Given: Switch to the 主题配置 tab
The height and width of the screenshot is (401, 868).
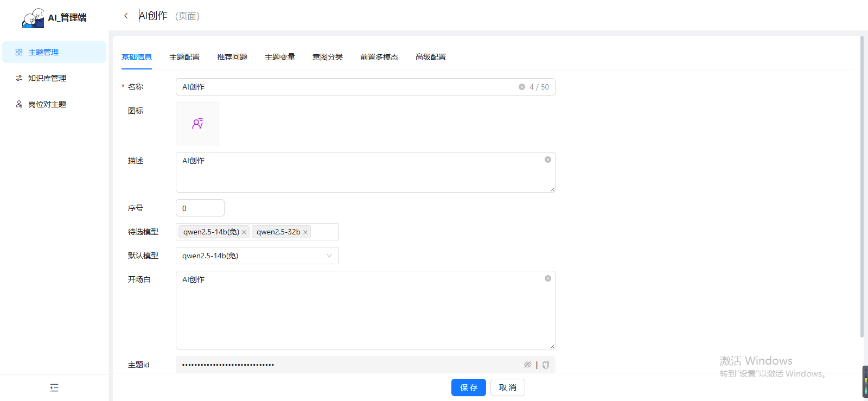Looking at the screenshot, I should [184, 57].
